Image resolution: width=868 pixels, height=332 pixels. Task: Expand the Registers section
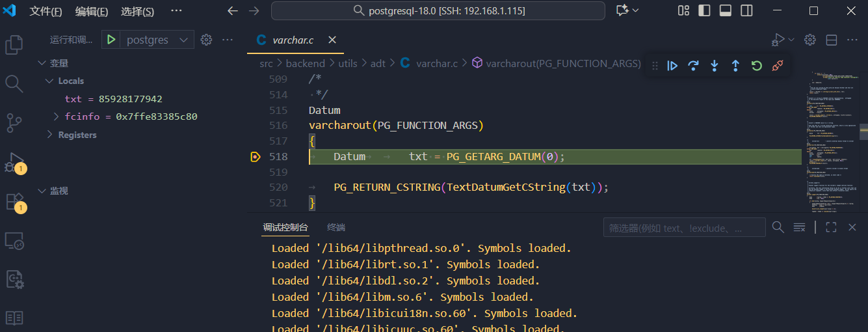(50, 135)
